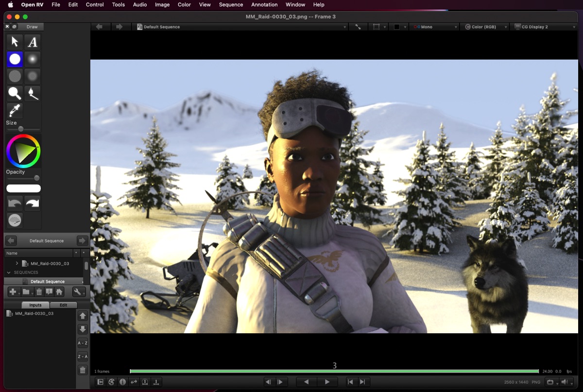Redo annotation stroke arrow
This screenshot has height=392, width=583.
[33, 204]
